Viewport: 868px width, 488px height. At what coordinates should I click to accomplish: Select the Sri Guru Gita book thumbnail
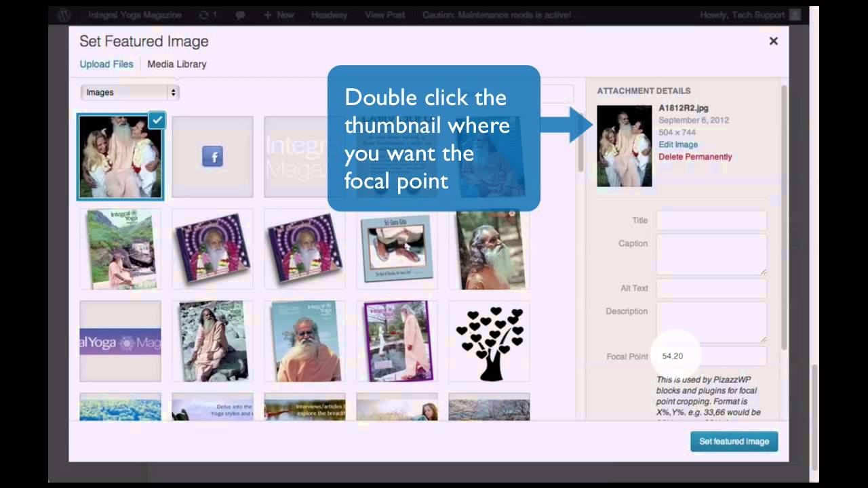(x=397, y=249)
